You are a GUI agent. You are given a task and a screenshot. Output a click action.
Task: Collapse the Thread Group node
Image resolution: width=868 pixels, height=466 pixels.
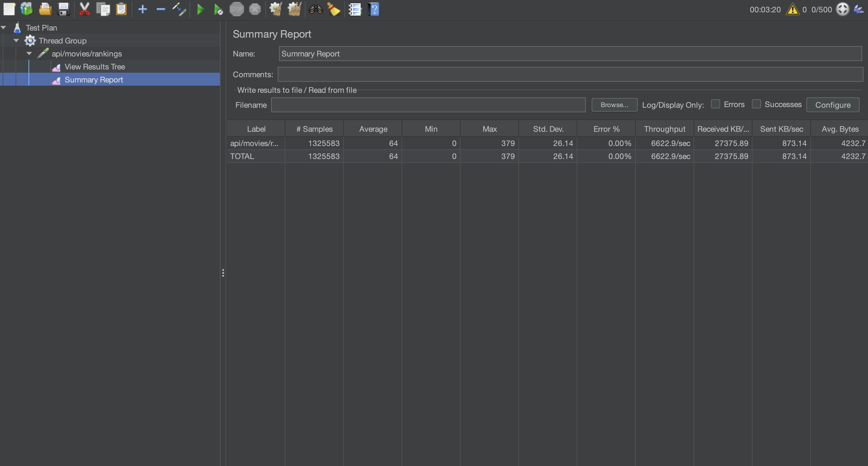(x=16, y=41)
